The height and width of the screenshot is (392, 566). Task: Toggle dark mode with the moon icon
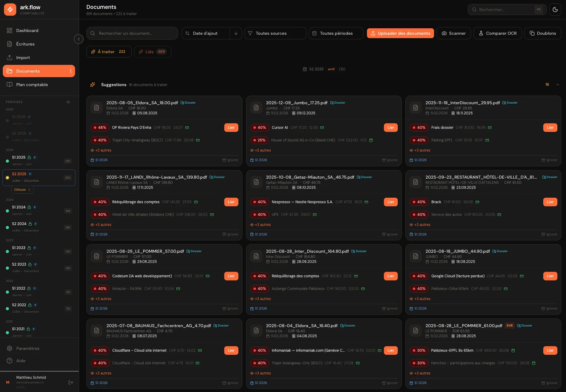pos(555,10)
